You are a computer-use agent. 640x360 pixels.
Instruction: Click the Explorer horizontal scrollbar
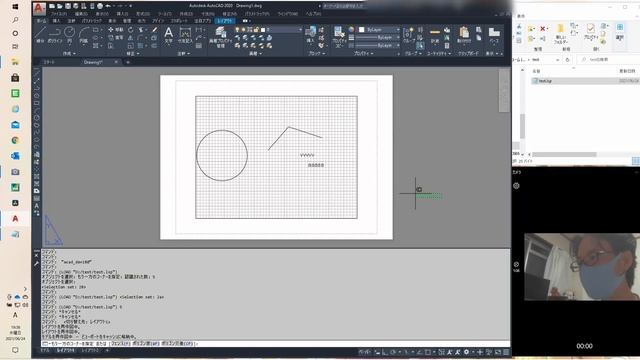coord(564,154)
